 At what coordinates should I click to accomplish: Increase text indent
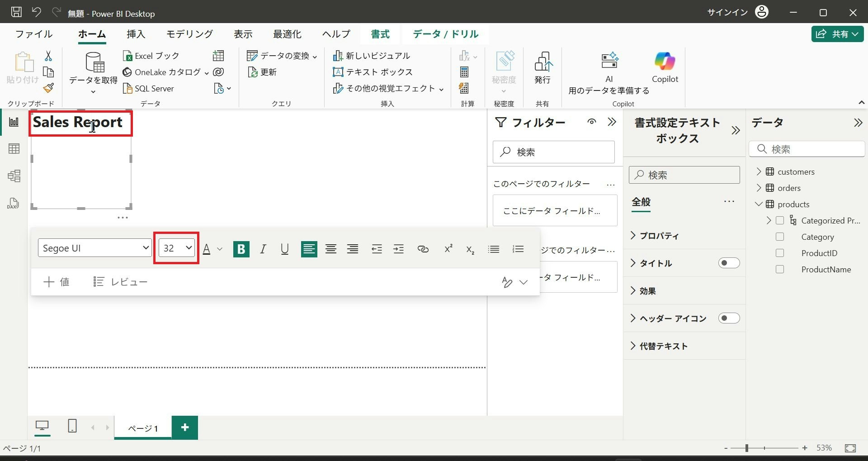(398, 249)
